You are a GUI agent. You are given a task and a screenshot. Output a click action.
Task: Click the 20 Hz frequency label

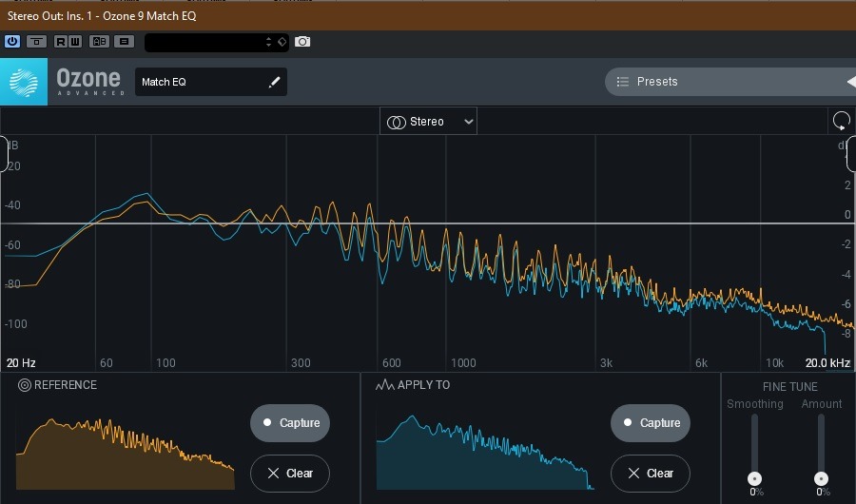pos(21,363)
